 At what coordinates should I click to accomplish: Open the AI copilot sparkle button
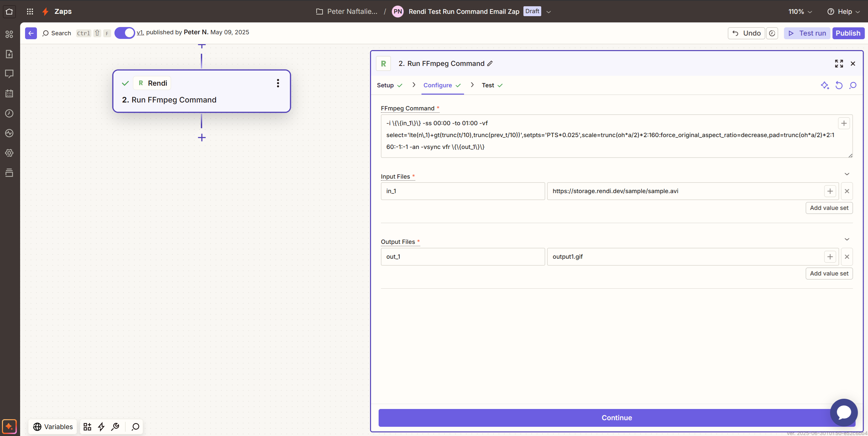[x=9, y=426]
